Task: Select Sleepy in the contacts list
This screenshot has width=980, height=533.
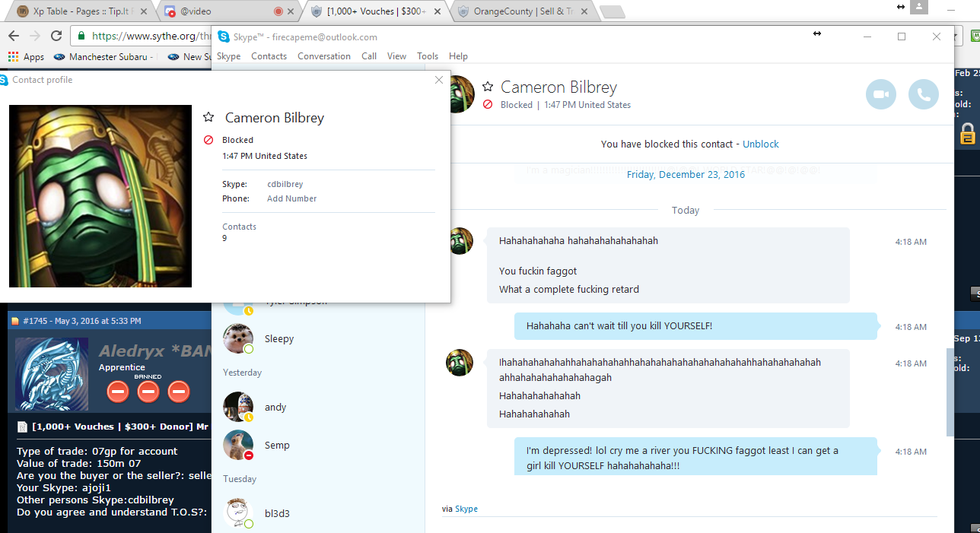Action: (x=318, y=338)
